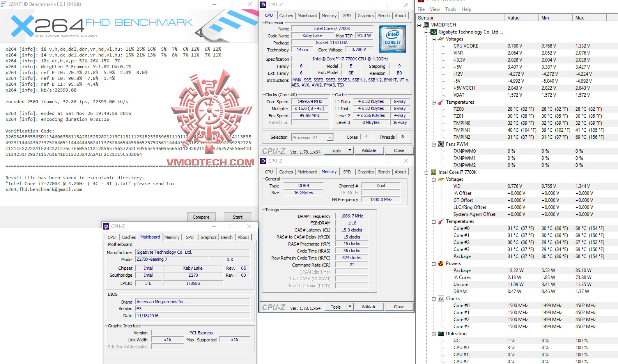Image resolution: width=618 pixels, height=364 pixels.
Task: Click the Voltages icon under Intel Core i7 7700K
Action: pos(441,179)
